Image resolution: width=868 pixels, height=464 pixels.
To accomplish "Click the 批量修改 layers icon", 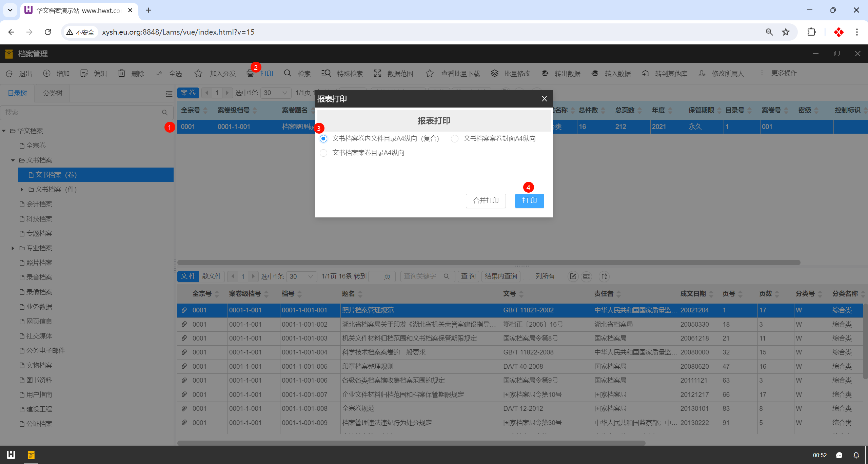I will click(x=494, y=73).
